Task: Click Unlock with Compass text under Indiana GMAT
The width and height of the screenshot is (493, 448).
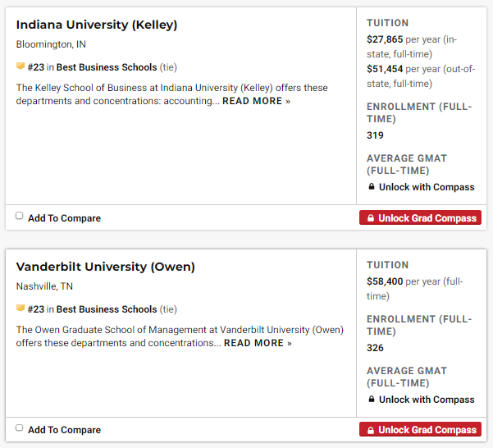Action: point(427,187)
